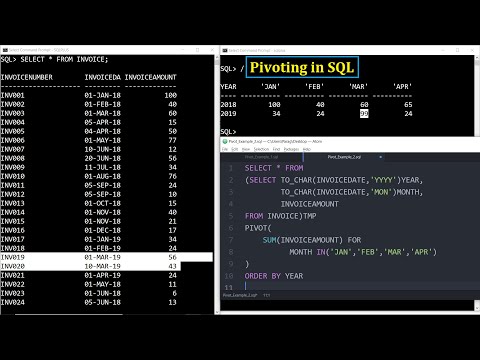This screenshot has height=360, width=480.
Task: Click the SELECT * FROM INVOICE; command line
Action: [x=54, y=59]
